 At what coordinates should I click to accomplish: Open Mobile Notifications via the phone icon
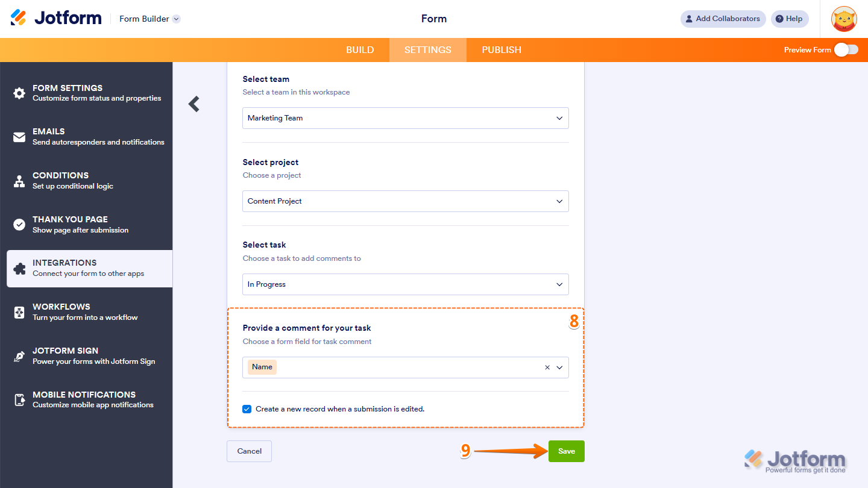[x=19, y=399]
